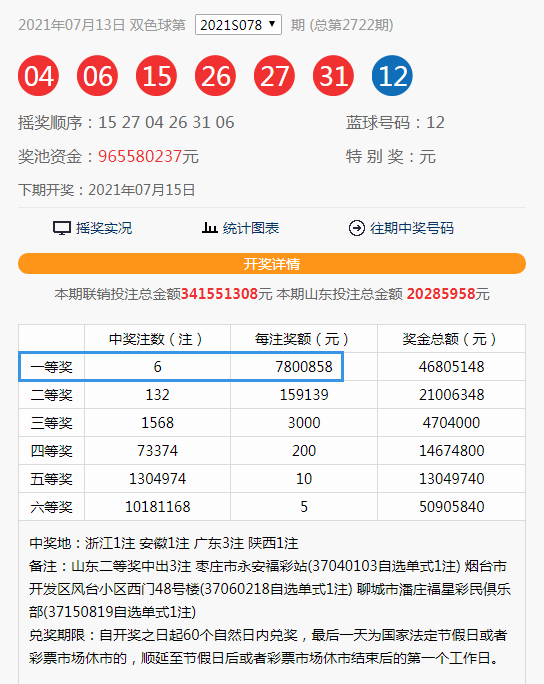Click the 每注奖额（元） column header
Screen dimensions: 544x684
point(304,339)
